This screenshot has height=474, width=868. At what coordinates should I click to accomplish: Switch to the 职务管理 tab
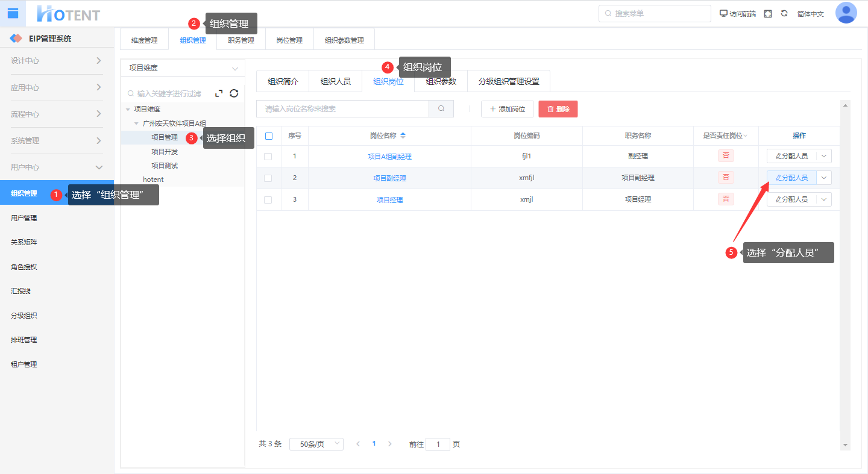(241, 40)
